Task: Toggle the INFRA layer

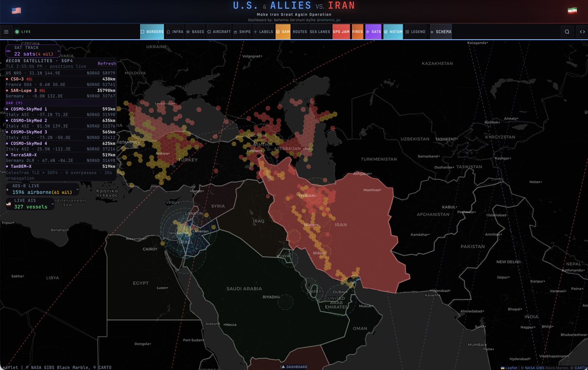Action: [x=175, y=32]
